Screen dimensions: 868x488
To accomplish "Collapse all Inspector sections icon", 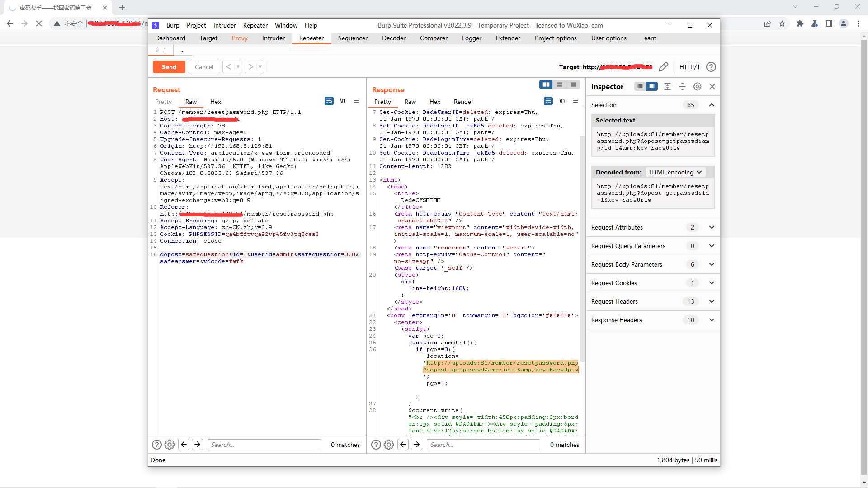I will (682, 86).
